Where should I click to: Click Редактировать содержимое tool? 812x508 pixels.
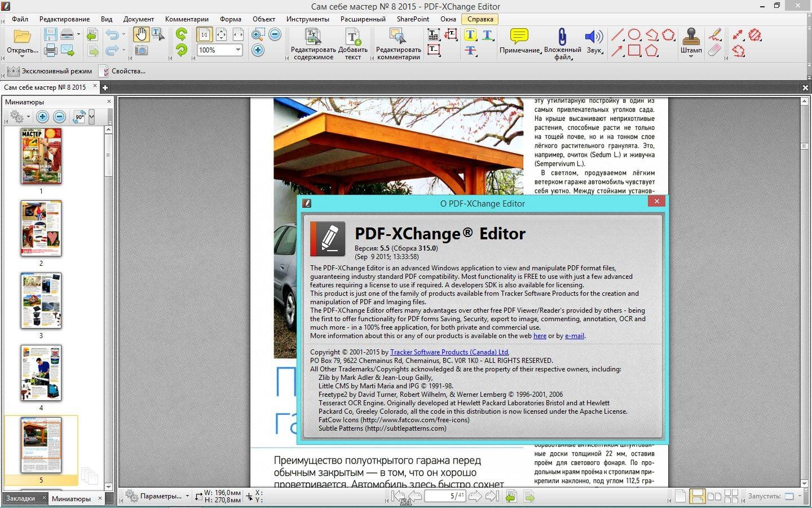click(x=313, y=44)
